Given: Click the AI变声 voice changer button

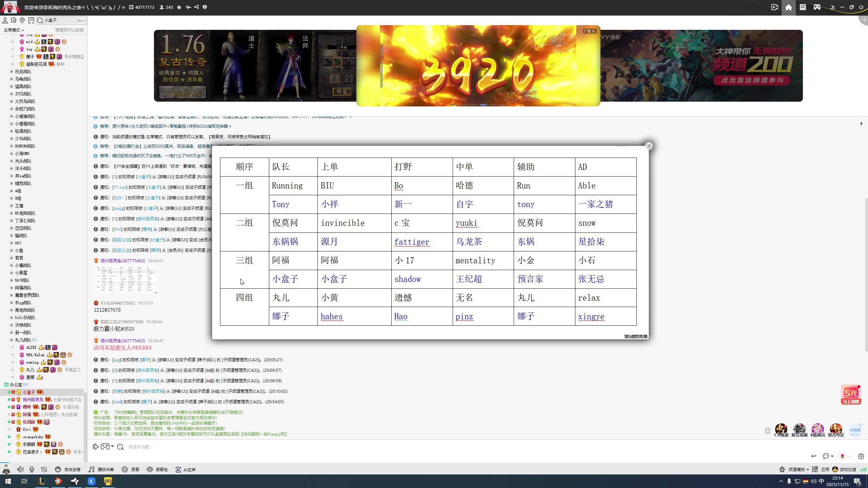Looking at the screenshot, I should 185,469.
